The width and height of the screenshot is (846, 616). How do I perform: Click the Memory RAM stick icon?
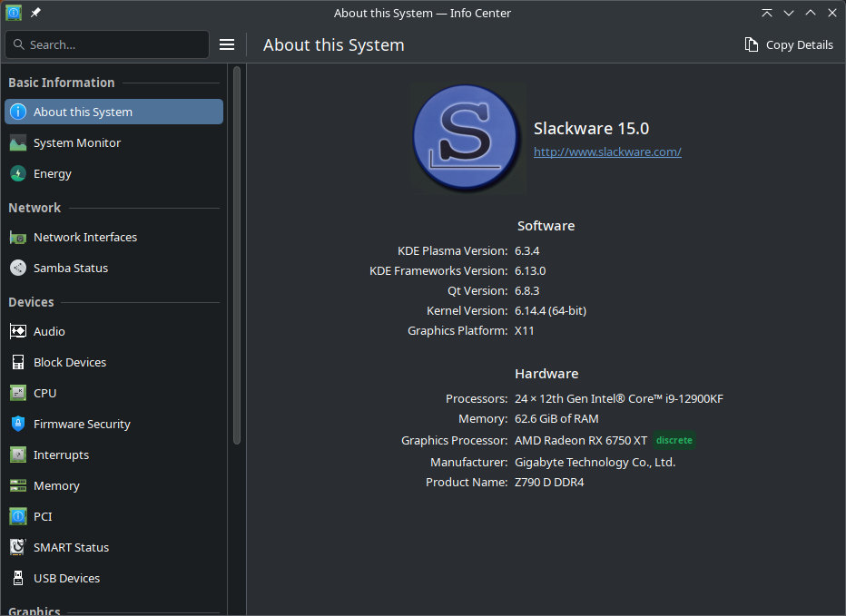point(18,485)
